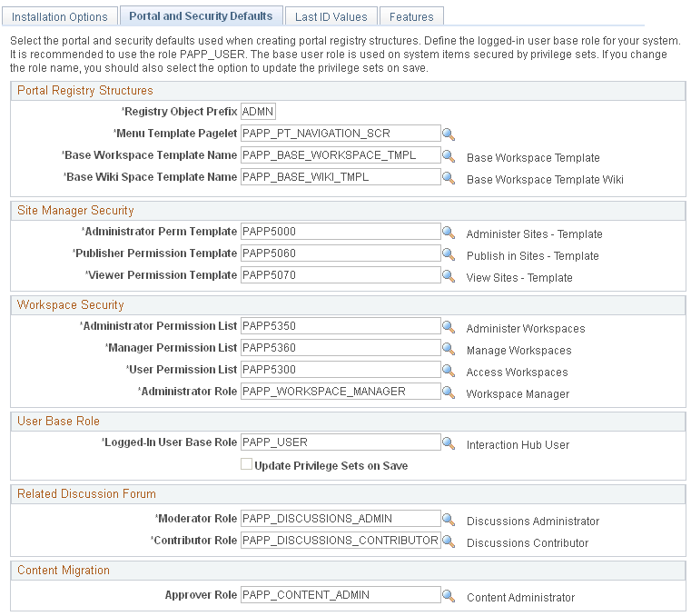Click Administrator Perm Template lookup magnifier
This screenshot has width=691, height=616.
point(449,232)
